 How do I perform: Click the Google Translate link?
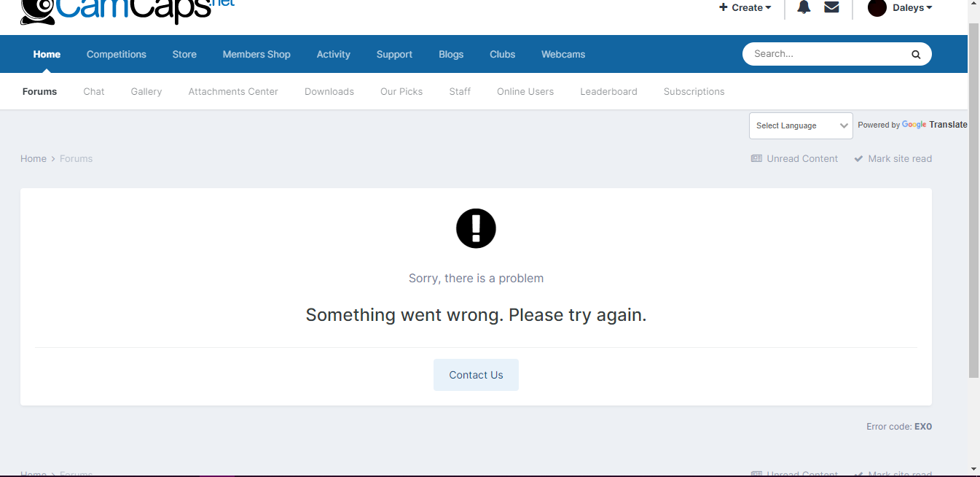point(935,125)
